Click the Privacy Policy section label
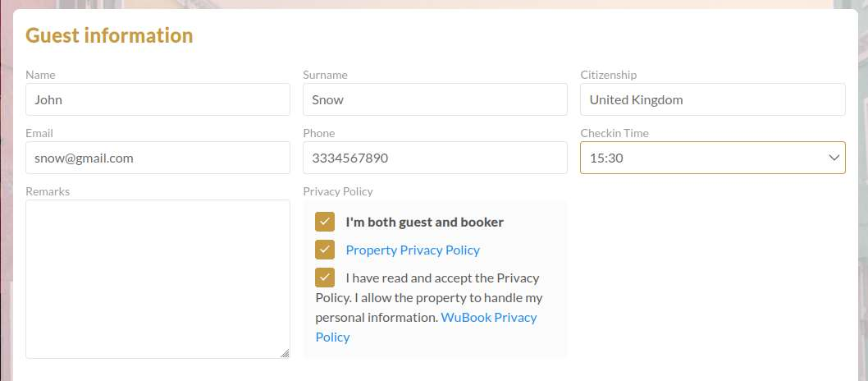 (x=338, y=191)
